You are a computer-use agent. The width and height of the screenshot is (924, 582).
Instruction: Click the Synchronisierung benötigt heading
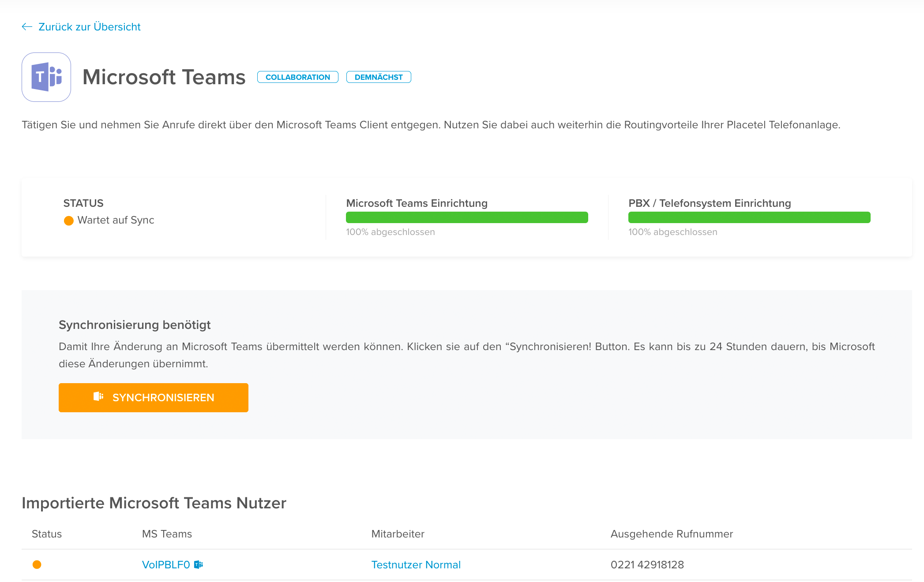[x=135, y=325]
